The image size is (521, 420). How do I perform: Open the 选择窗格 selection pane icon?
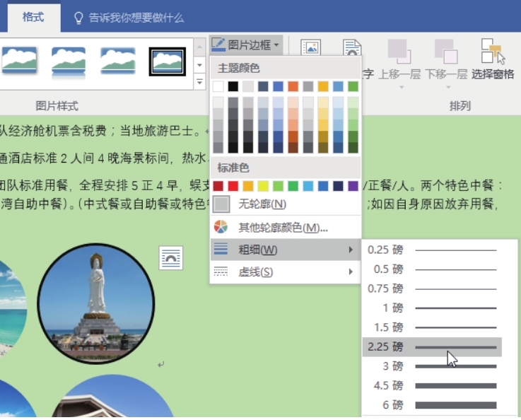(x=493, y=51)
